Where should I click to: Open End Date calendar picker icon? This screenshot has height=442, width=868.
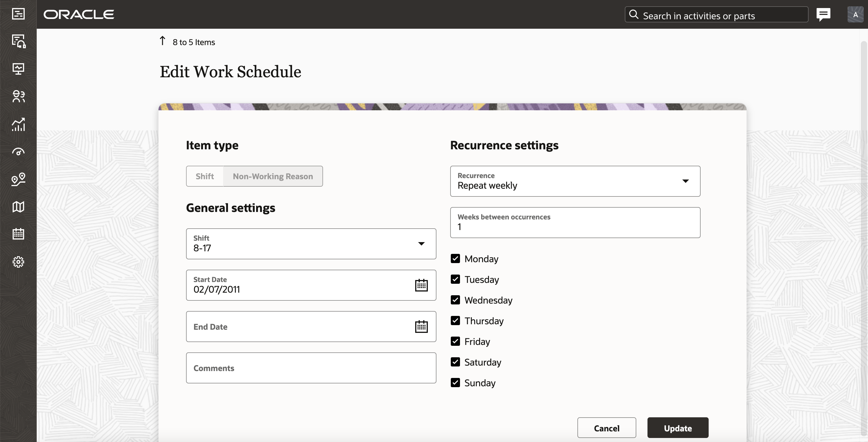point(421,327)
